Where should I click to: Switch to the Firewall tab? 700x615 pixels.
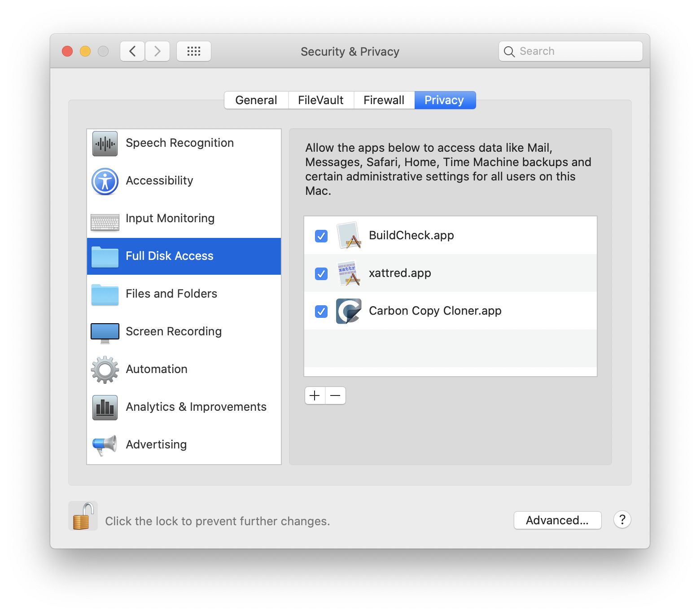click(x=384, y=100)
